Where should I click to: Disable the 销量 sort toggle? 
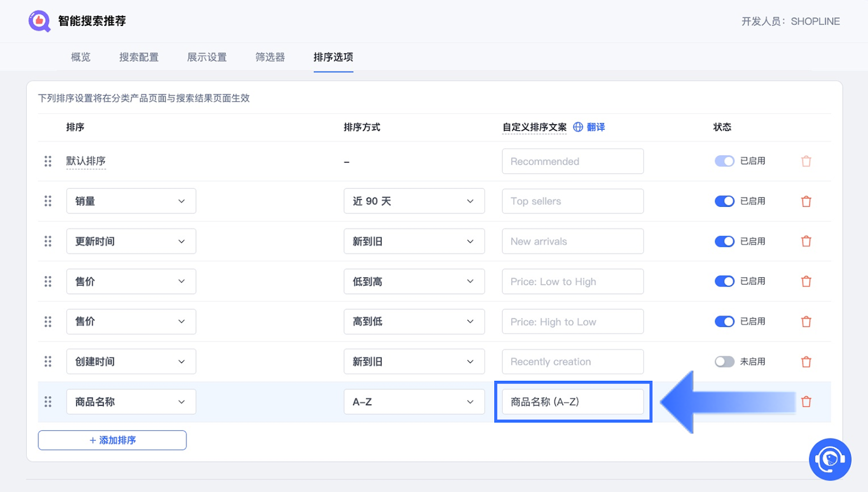point(724,201)
